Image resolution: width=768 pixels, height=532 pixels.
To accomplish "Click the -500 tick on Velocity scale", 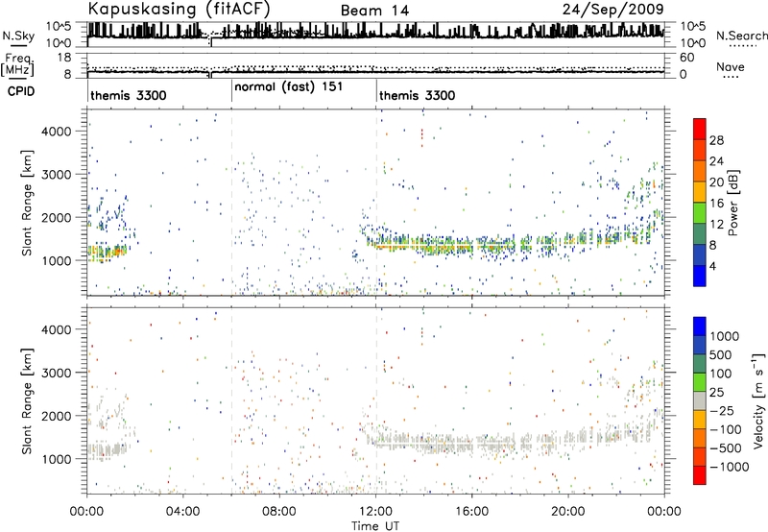I will pos(725,448).
